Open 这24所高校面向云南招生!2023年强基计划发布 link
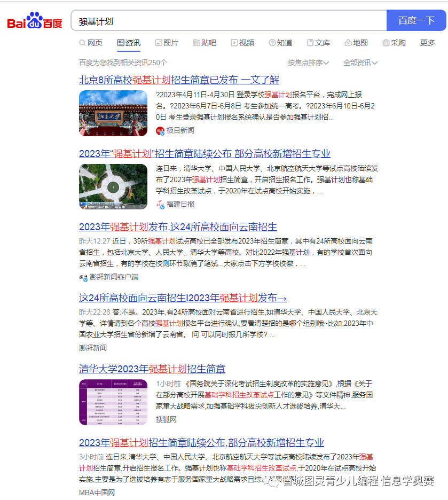 (183, 298)
